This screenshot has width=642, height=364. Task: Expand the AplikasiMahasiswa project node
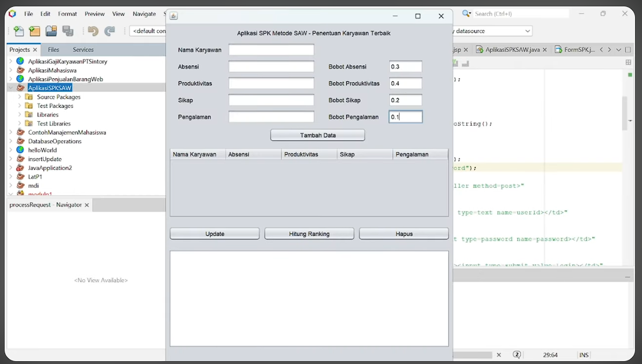(10, 70)
